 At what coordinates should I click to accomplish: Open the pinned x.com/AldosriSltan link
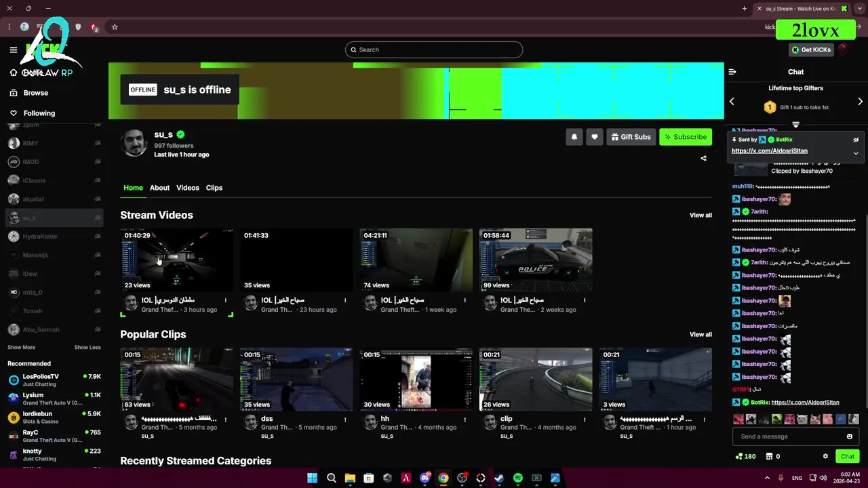point(769,151)
